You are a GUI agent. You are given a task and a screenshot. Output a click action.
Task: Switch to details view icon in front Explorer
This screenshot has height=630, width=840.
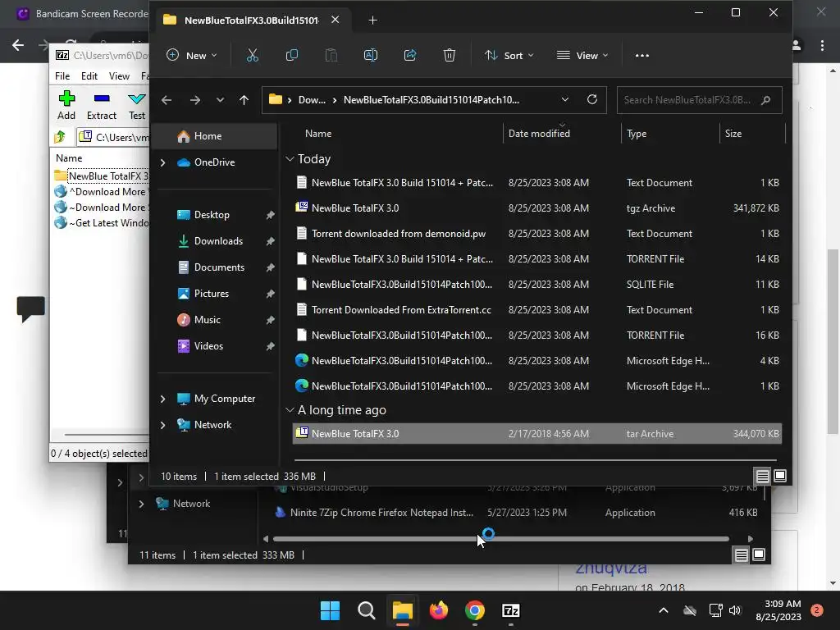coord(762,477)
